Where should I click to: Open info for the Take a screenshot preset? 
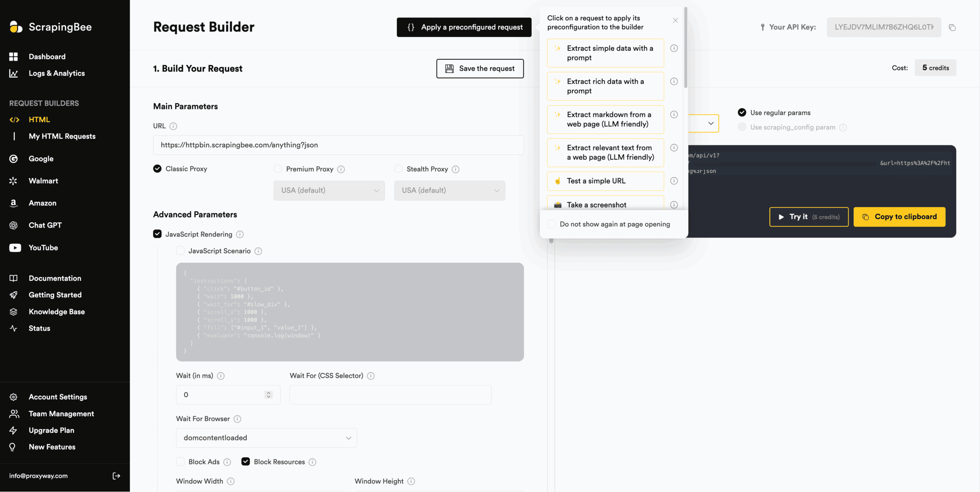click(x=674, y=205)
